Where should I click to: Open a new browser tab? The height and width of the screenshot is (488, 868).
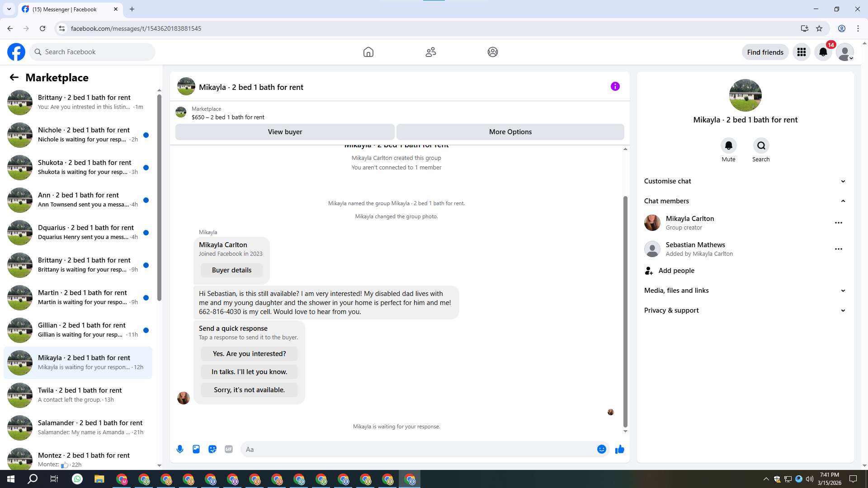(132, 9)
